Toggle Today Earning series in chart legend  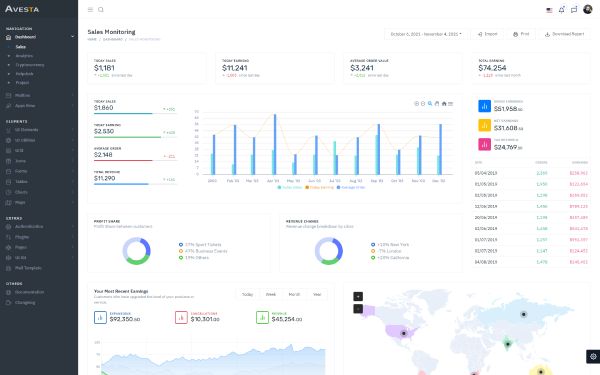tap(320, 188)
